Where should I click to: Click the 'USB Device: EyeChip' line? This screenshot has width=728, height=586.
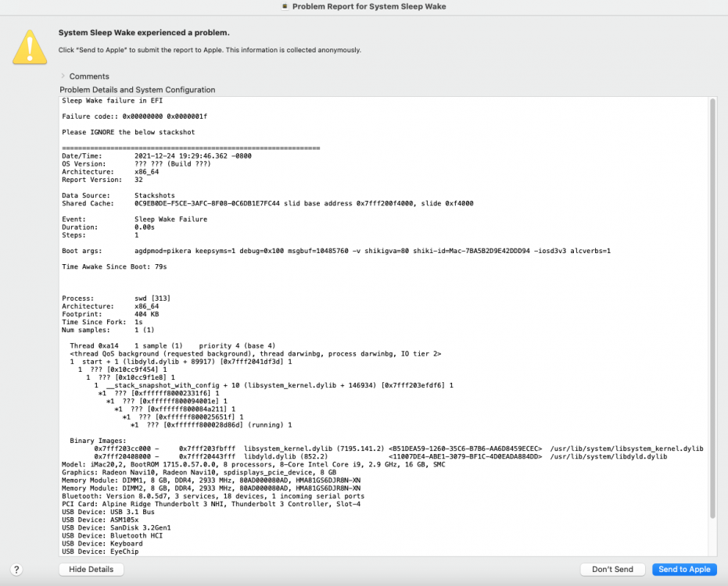[x=100, y=552]
